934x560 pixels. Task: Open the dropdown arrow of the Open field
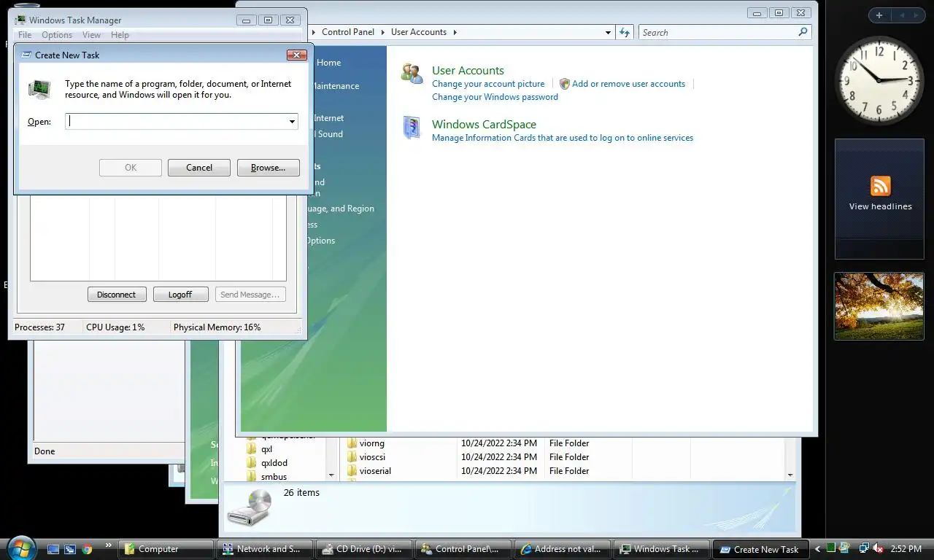coord(292,122)
